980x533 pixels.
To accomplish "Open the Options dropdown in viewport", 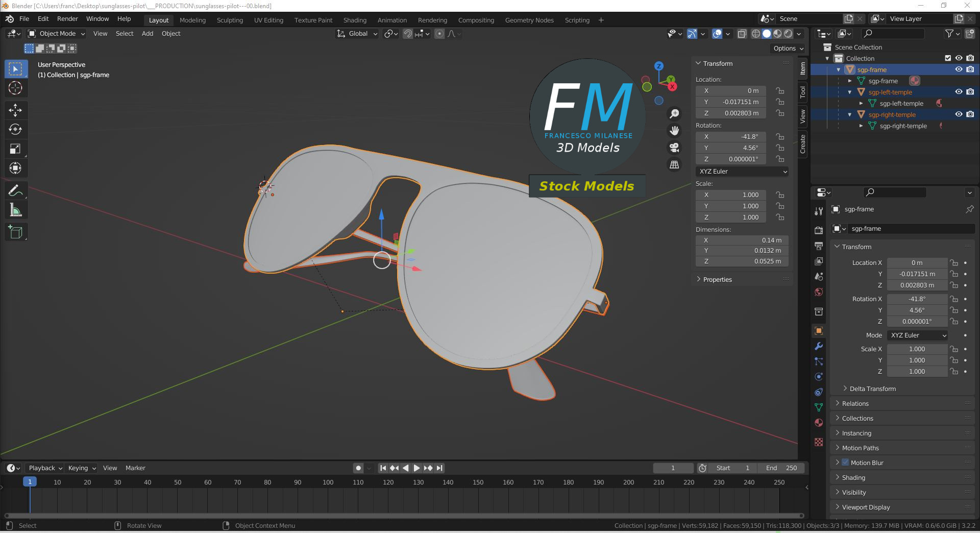I will click(x=788, y=49).
